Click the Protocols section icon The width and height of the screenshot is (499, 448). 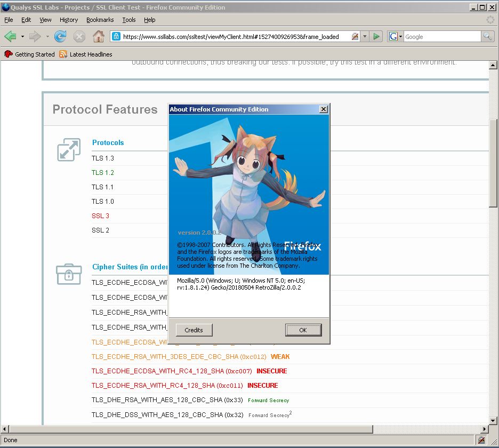pos(69,150)
